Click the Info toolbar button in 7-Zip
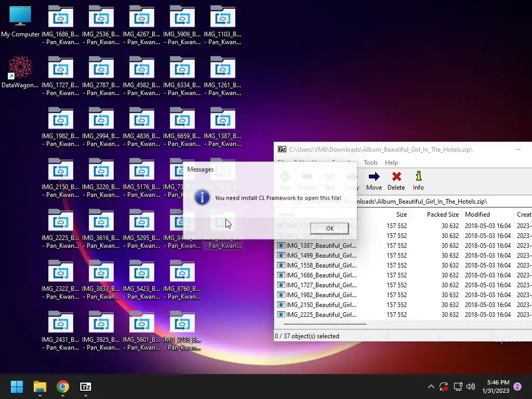 pos(418,181)
